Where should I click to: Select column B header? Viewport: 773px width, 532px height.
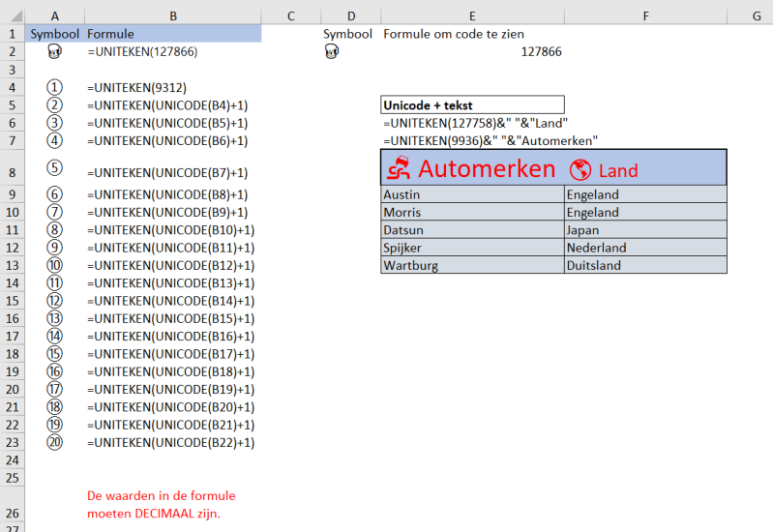[172, 15]
